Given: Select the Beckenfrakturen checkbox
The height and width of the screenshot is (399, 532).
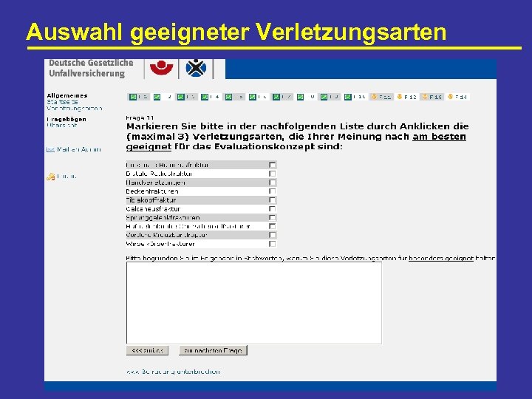Looking at the screenshot, I should point(272,191).
